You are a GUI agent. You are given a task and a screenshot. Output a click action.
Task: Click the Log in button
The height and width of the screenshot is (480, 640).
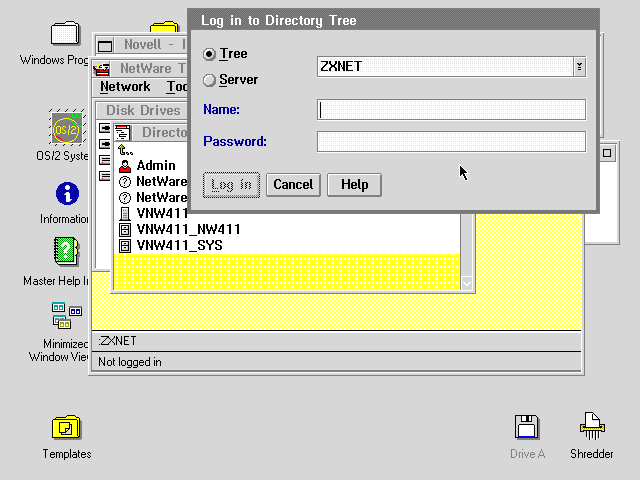[231, 185]
